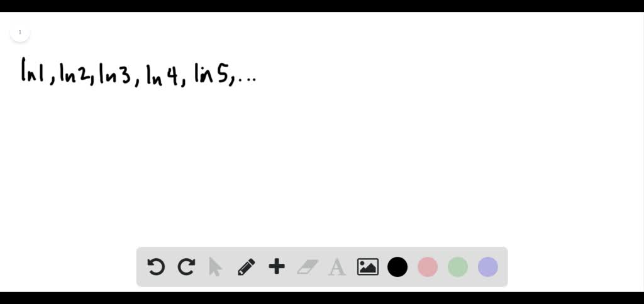The image size is (644, 304).
Task: Click the ellipsis after ln 5
Action: (247, 80)
